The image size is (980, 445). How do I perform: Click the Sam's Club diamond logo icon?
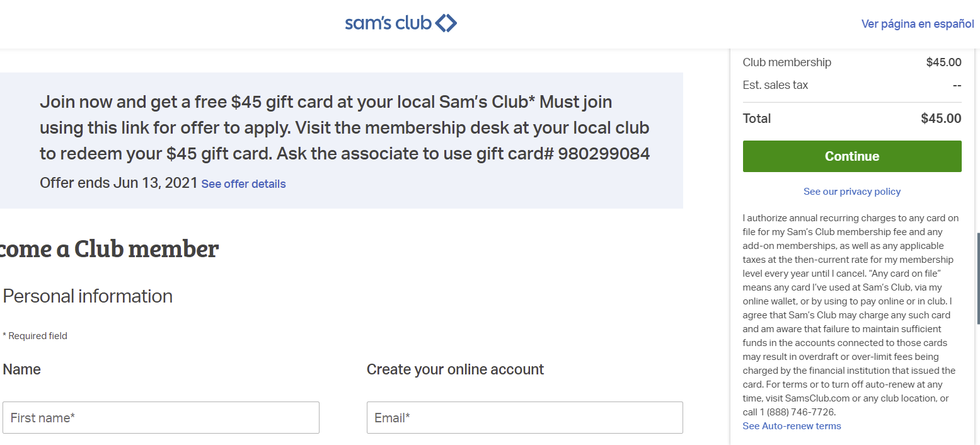446,23
